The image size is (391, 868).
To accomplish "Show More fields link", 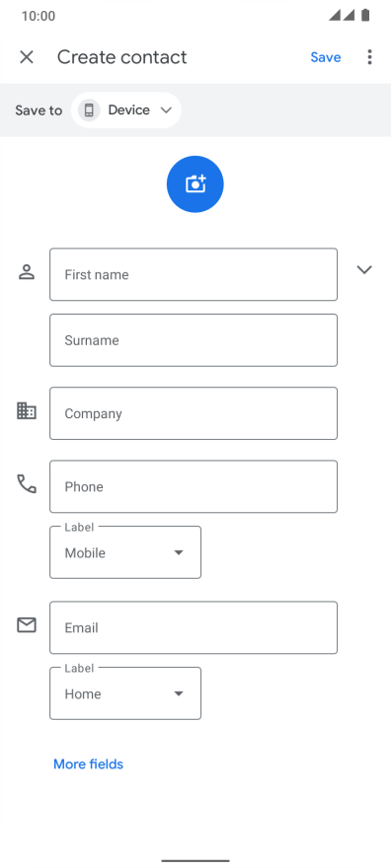I will pyautogui.click(x=88, y=763).
